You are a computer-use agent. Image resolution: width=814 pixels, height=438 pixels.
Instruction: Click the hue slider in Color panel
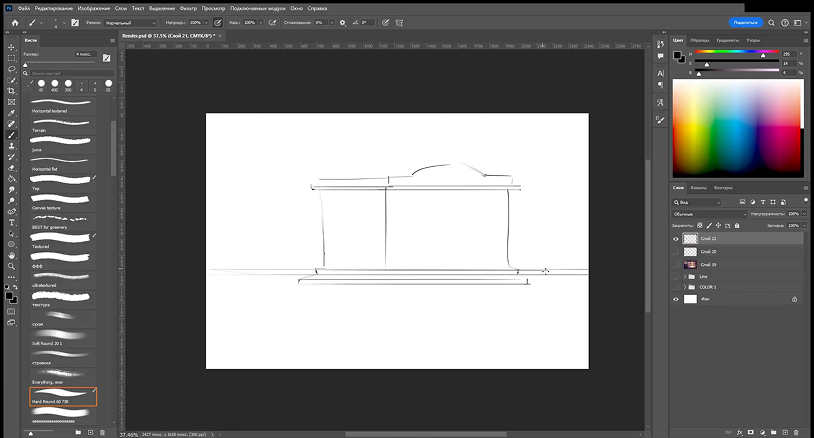click(x=738, y=52)
